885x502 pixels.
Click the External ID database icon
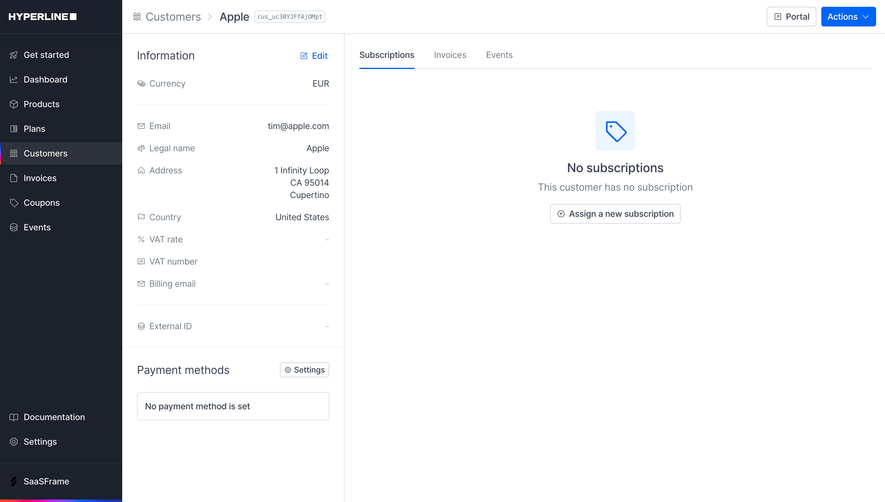[x=141, y=326]
